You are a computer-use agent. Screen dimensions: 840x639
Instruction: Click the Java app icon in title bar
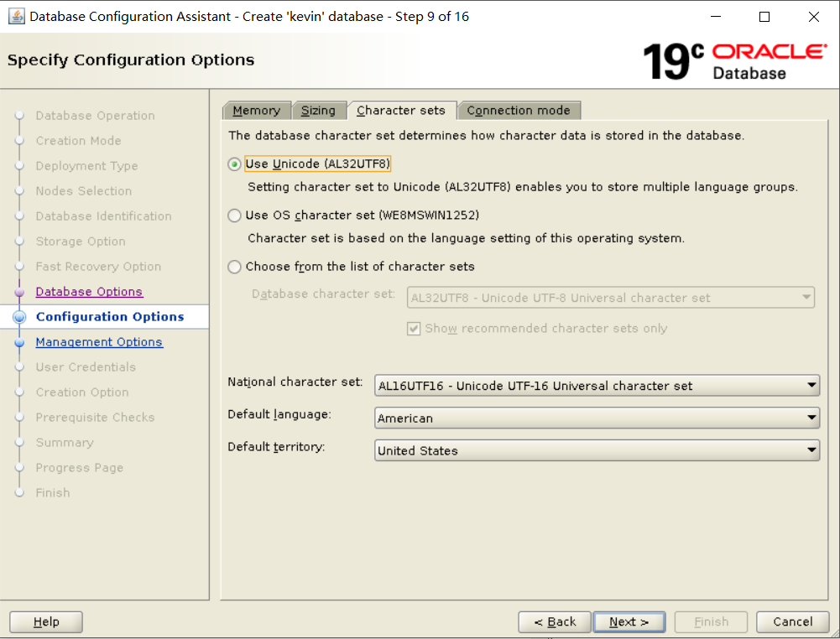tap(17, 17)
